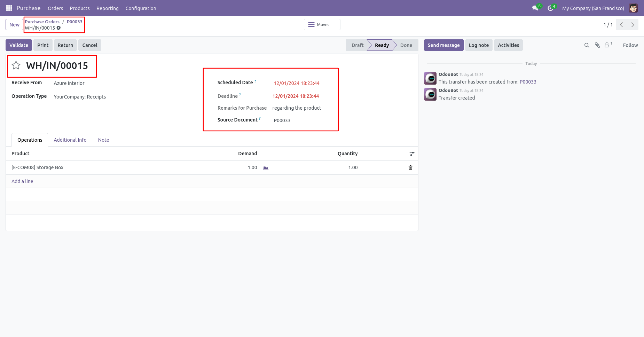Screen dimensions: 644x337
Task: Switch to the Note tab
Action: (x=103, y=140)
